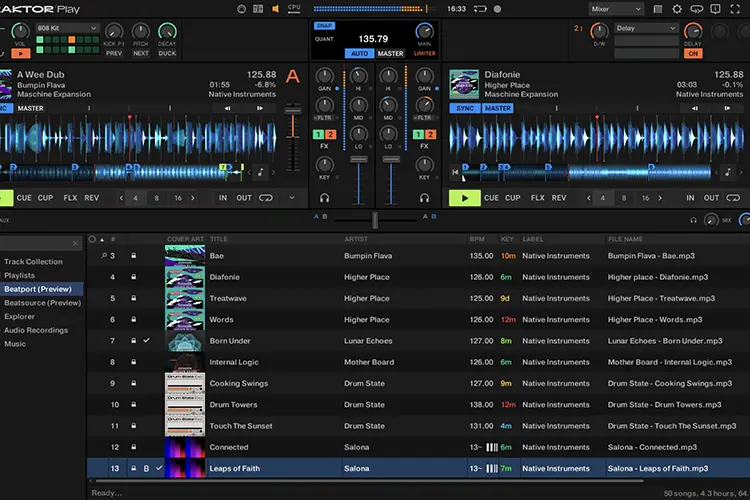The height and width of the screenshot is (500, 750).
Task: Click the lock icon on Bae row
Action: [x=134, y=256]
